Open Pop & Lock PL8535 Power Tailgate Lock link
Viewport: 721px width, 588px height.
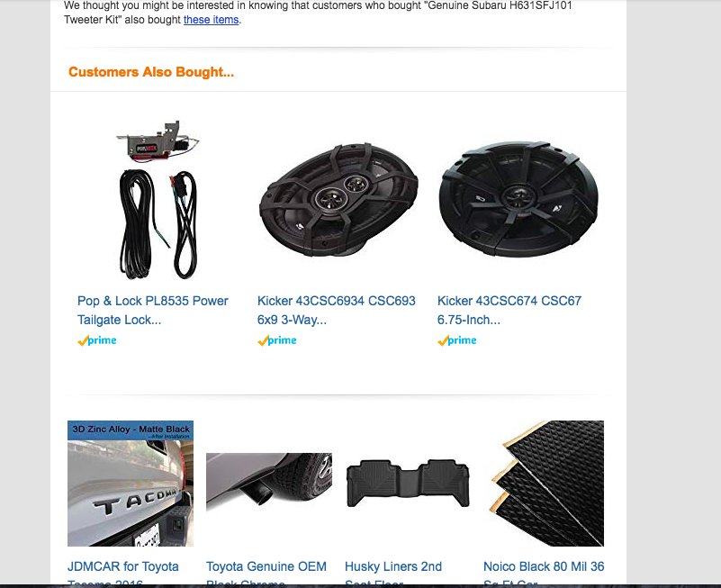[x=153, y=310]
